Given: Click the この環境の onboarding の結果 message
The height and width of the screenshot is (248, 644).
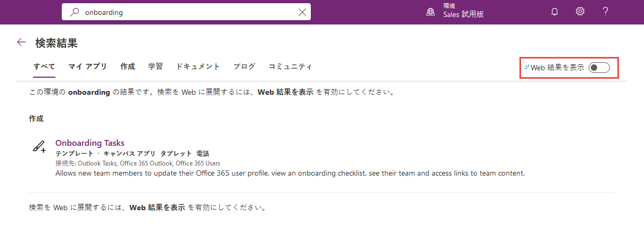Looking at the screenshot, I should pos(213,92).
